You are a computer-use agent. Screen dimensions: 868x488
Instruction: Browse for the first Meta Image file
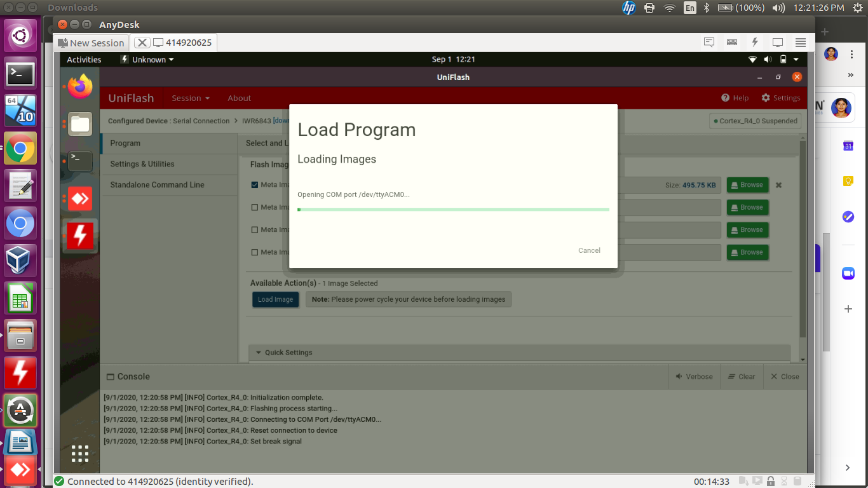click(x=747, y=185)
